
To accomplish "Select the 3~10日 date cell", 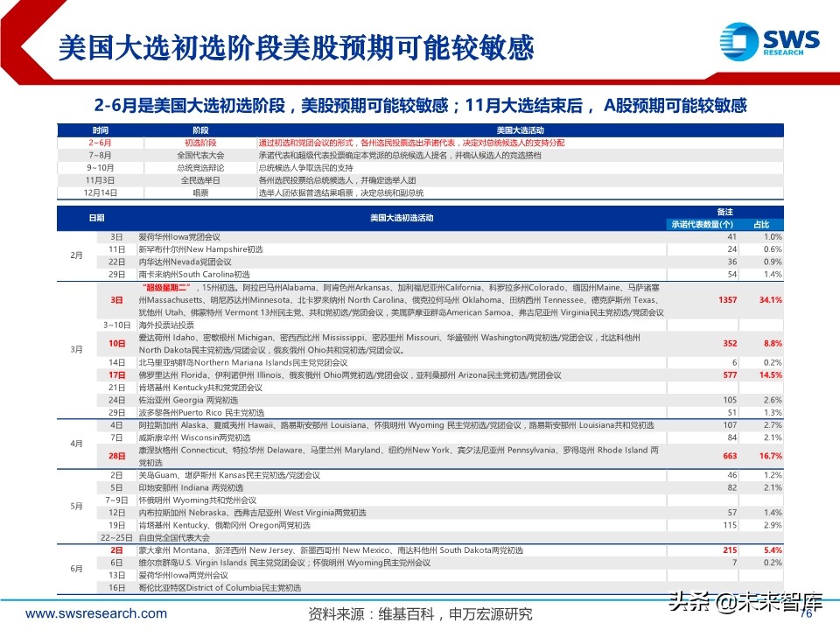I will pos(116,325).
